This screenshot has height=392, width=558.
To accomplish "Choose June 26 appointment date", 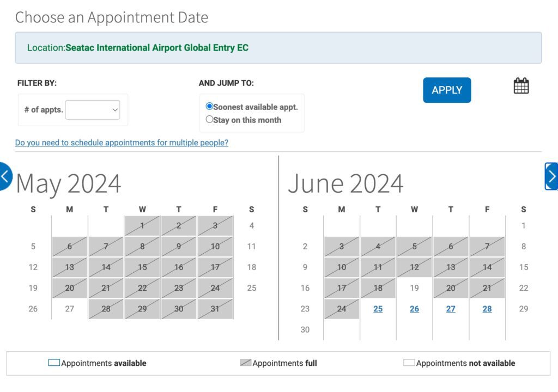I will [x=414, y=309].
